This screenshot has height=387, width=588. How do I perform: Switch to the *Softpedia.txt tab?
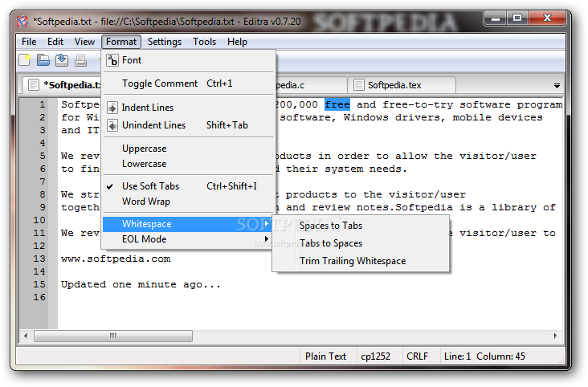click(x=62, y=85)
